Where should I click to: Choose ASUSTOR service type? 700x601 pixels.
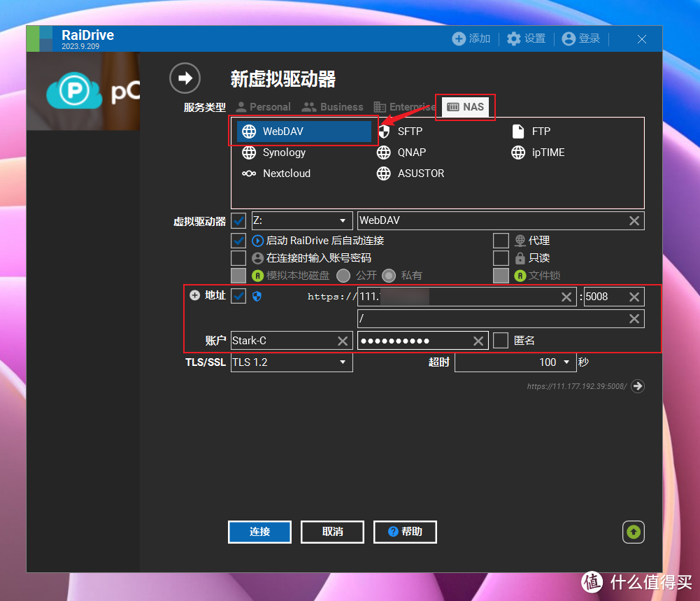click(410, 174)
